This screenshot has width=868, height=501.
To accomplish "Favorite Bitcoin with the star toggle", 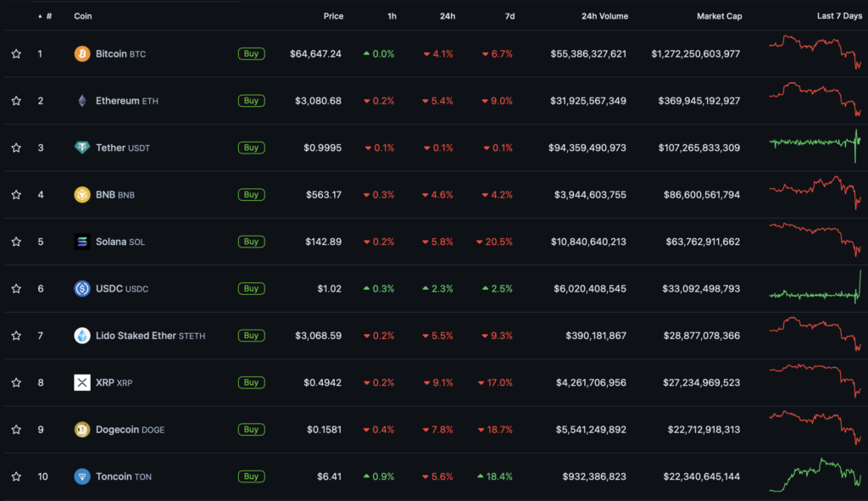I will click(x=16, y=54).
